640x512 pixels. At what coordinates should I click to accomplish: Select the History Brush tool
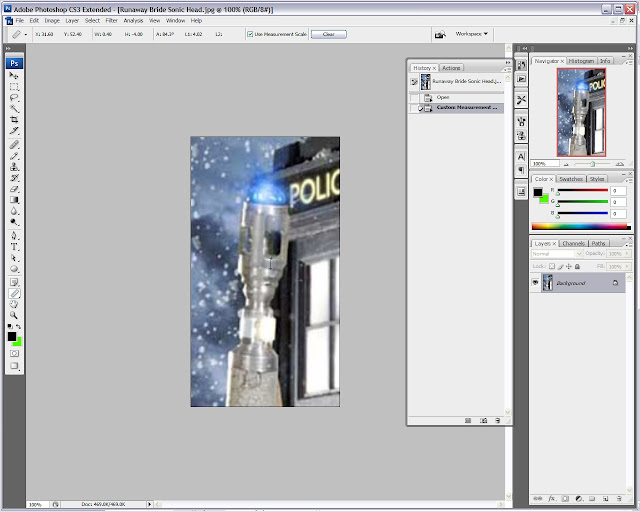click(x=14, y=178)
